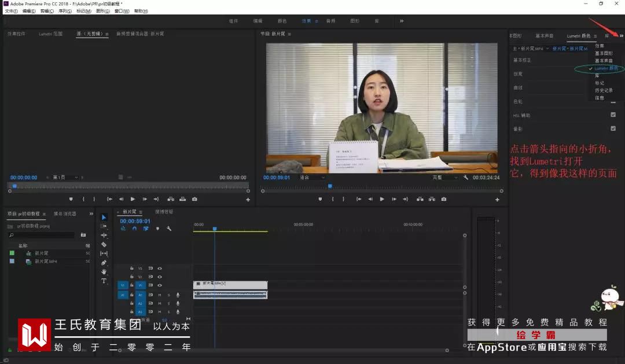Select the Type (T) tool
This screenshot has width=625, height=364.
pyautogui.click(x=104, y=281)
